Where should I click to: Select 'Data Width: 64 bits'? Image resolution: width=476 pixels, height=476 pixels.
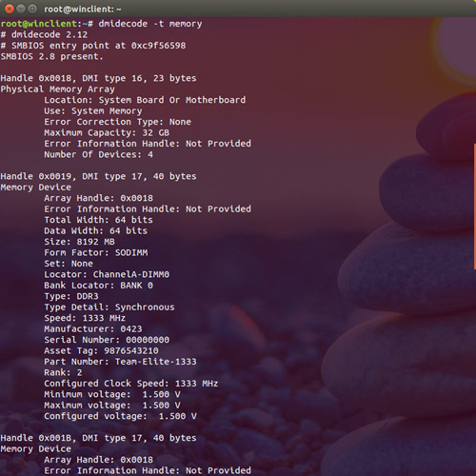coord(95,230)
